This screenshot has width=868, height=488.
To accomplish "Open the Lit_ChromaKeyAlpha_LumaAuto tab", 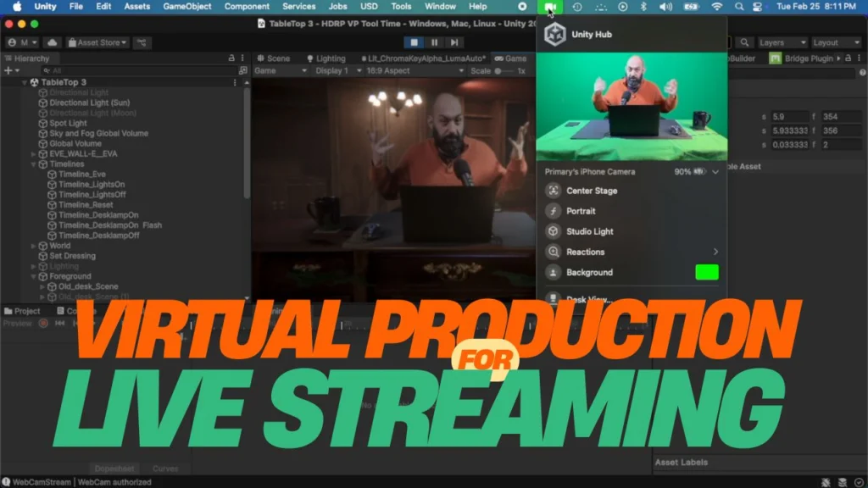I will click(424, 58).
